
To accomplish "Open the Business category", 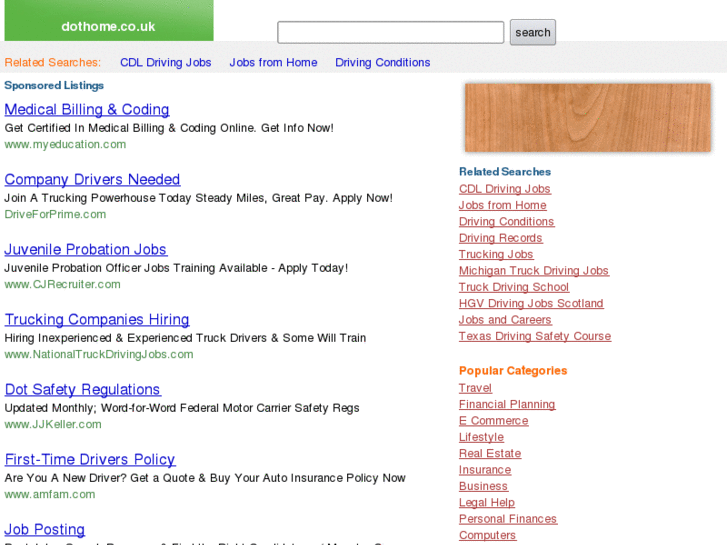I will (x=483, y=486).
